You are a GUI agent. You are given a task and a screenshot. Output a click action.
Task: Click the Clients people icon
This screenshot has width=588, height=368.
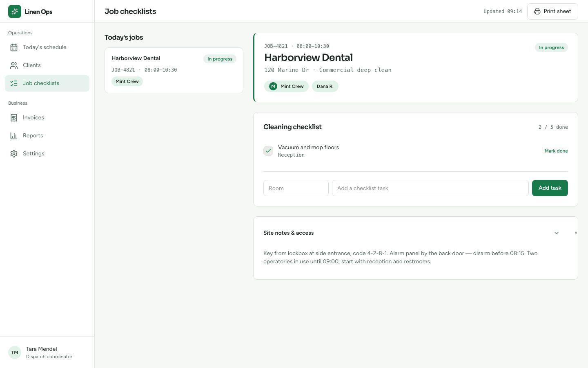coord(14,65)
